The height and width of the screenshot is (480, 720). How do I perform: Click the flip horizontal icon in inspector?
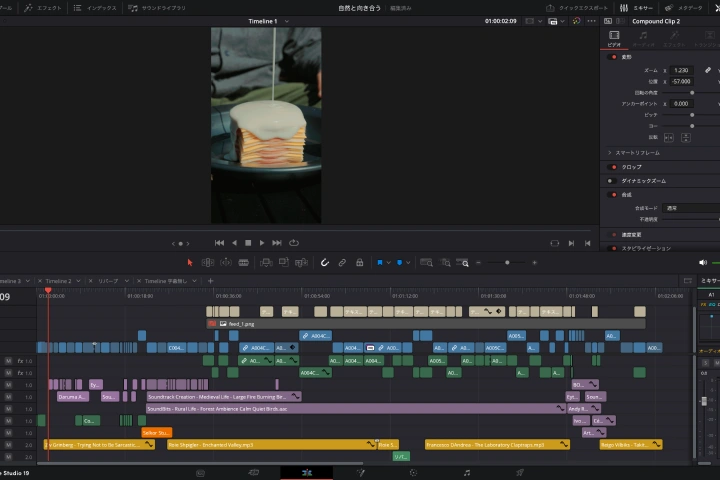click(x=669, y=137)
